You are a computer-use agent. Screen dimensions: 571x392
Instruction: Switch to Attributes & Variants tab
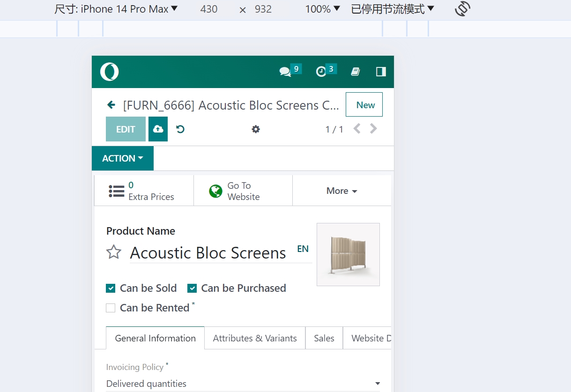255,338
